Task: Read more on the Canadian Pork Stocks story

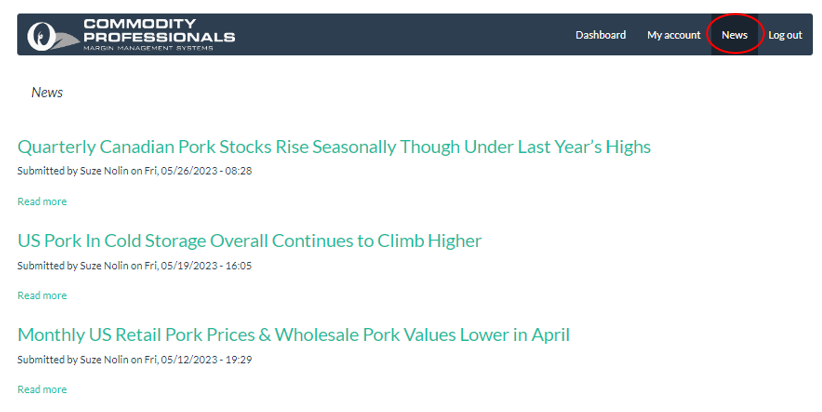Action: [x=42, y=201]
